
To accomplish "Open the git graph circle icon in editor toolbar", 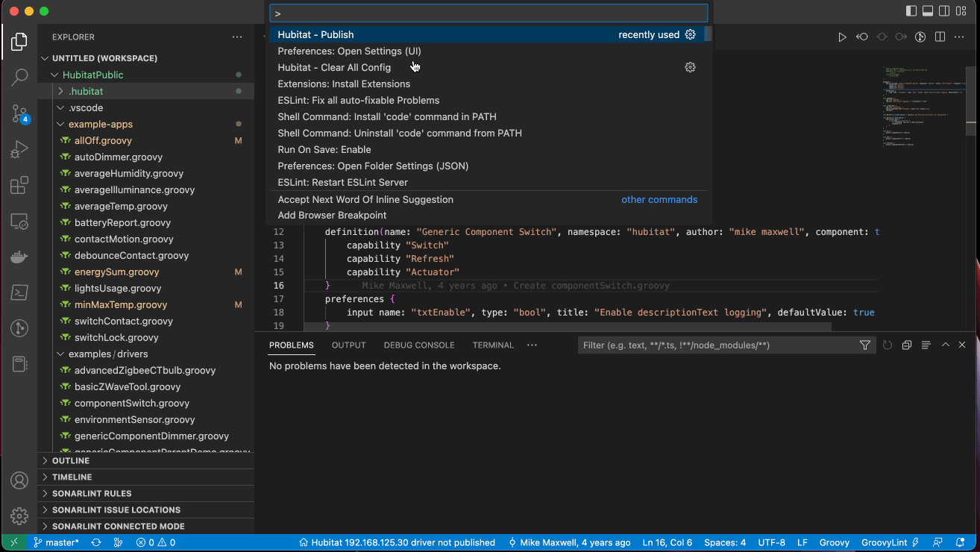I will (x=920, y=37).
